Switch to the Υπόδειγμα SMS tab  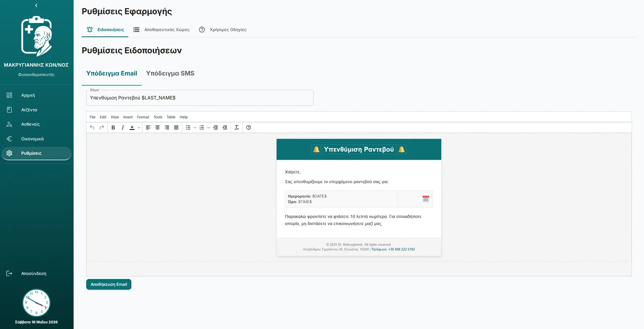[170, 73]
